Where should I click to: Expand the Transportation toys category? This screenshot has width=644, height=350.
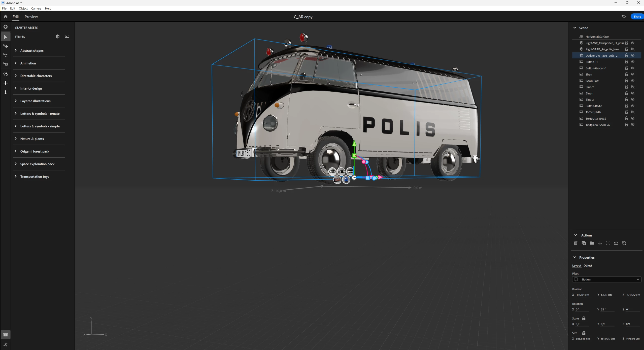(x=35, y=177)
